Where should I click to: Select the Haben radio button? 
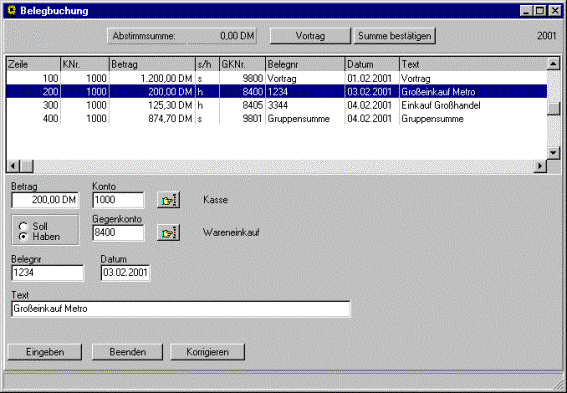[x=24, y=237]
